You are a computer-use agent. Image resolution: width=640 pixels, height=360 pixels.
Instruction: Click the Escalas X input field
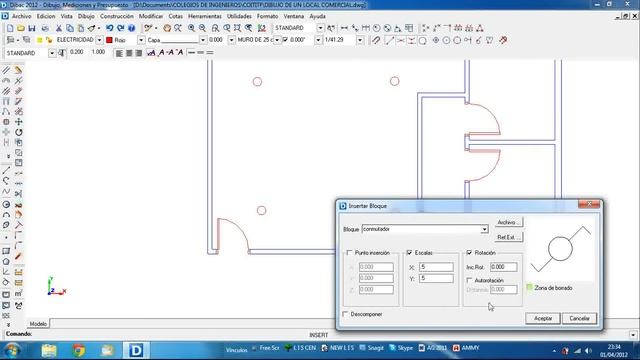(436, 267)
